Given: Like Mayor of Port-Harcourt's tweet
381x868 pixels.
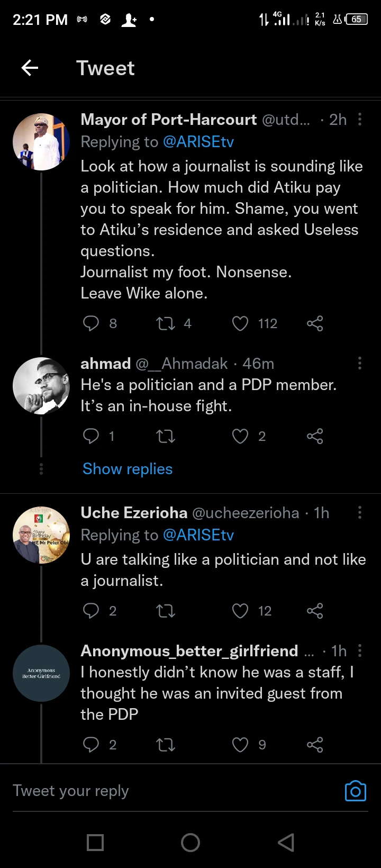Looking at the screenshot, I should click(x=240, y=323).
